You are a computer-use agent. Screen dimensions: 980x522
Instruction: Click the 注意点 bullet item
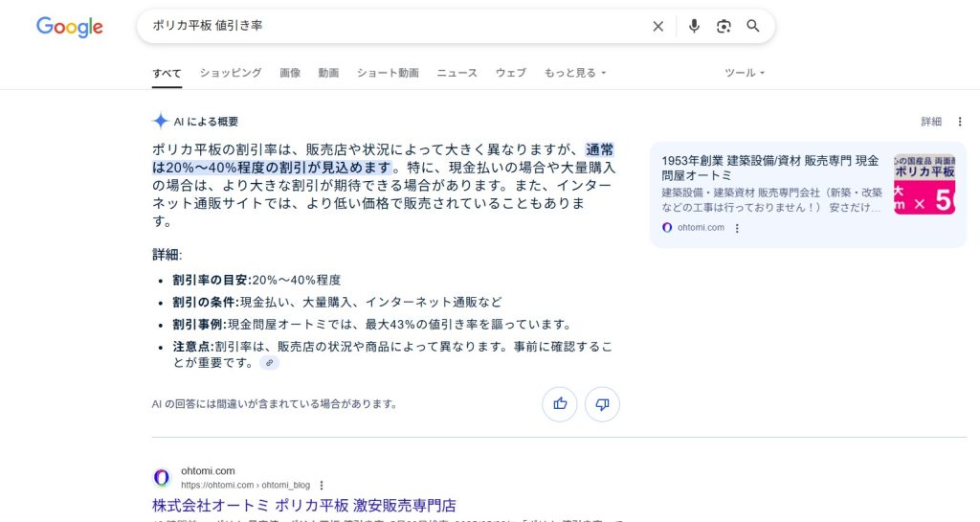[x=392, y=354]
